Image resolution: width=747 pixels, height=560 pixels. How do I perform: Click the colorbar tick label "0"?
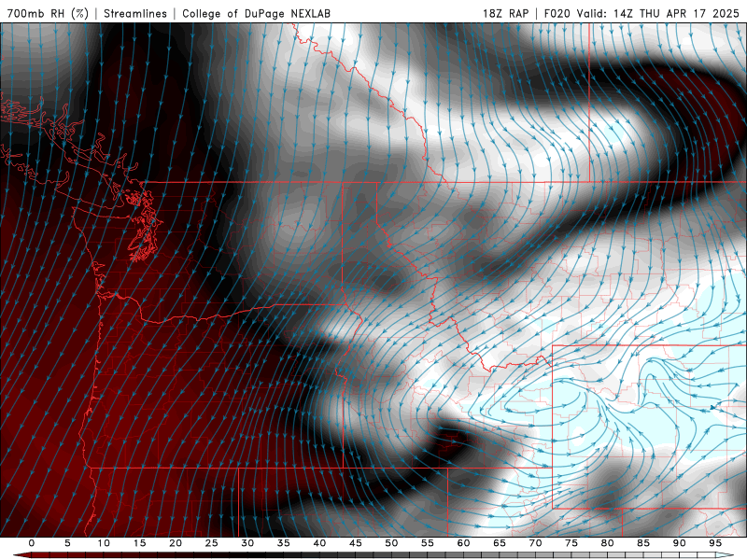32,543
